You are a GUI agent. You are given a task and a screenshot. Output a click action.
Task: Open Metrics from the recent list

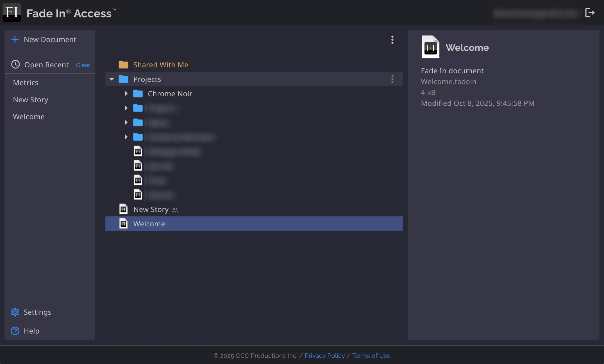26,83
